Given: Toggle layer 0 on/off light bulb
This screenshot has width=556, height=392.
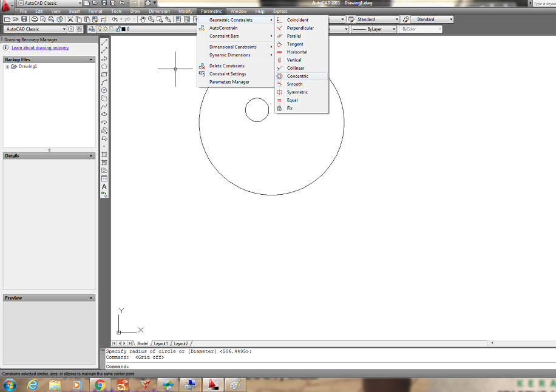Looking at the screenshot, I should click(x=100, y=29).
